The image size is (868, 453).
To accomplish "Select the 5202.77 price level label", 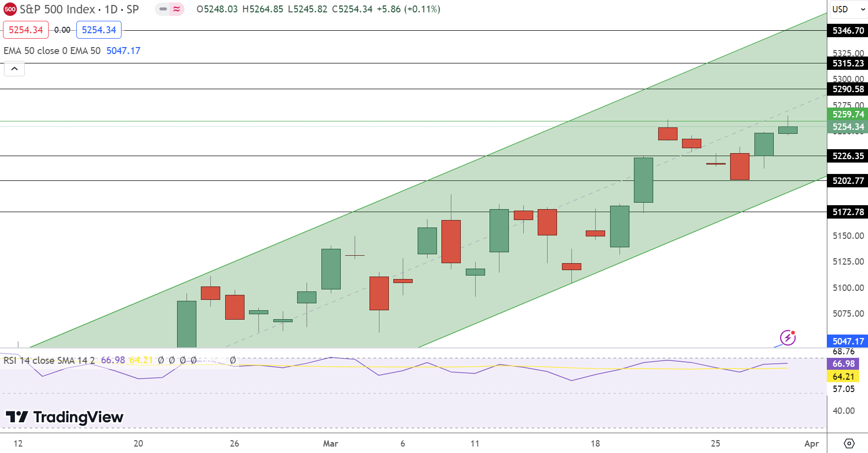I will pos(848,181).
